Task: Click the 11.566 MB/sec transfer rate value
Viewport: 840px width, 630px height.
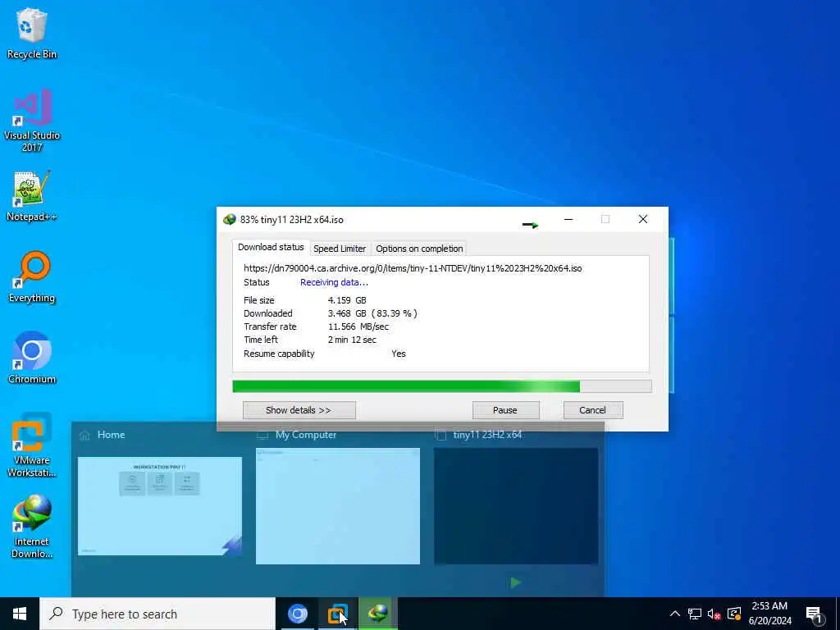Action: tap(358, 326)
